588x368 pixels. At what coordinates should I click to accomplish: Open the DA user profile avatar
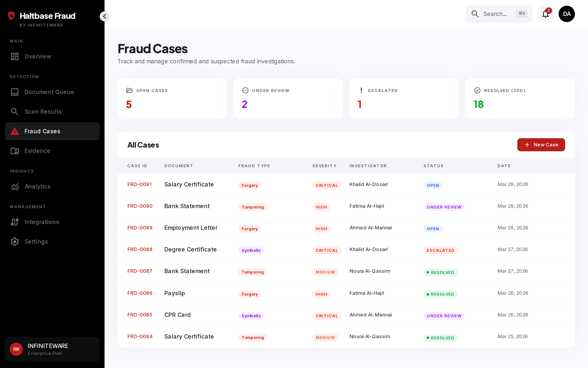click(567, 14)
